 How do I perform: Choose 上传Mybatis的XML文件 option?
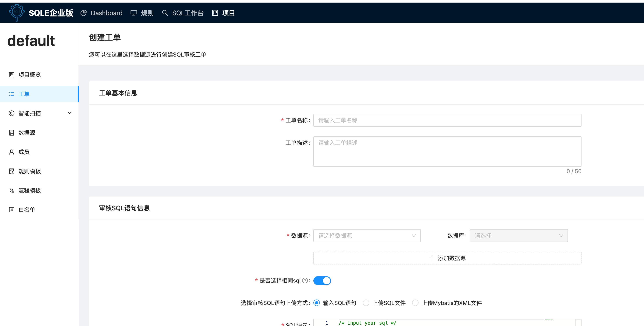[416, 303]
